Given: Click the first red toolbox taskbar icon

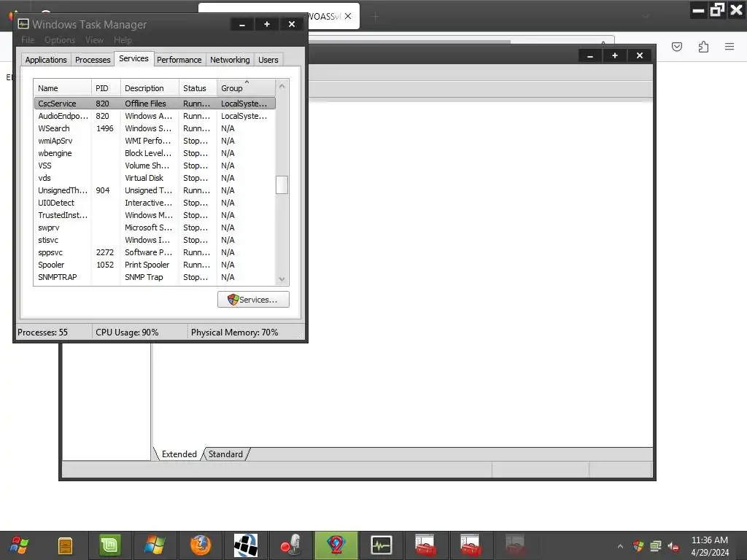Looking at the screenshot, I should click(425, 545).
